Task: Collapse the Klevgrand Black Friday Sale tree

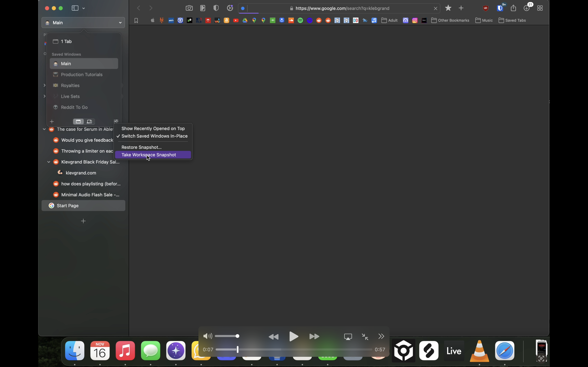Action: pyautogui.click(x=49, y=162)
